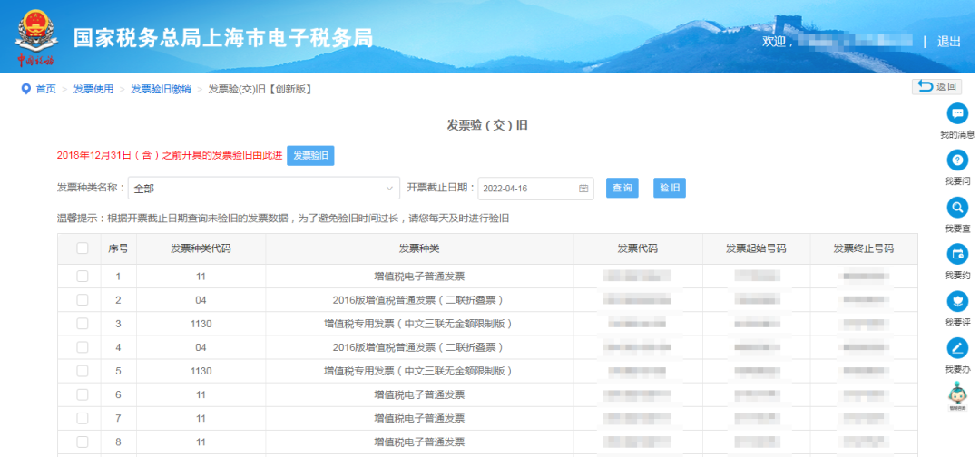
Task: Open 我的消息 message icon
Action: click(x=957, y=113)
